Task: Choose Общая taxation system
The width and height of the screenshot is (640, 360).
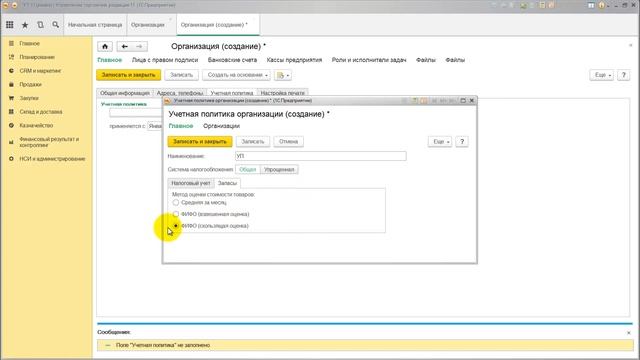Action: [x=248, y=169]
